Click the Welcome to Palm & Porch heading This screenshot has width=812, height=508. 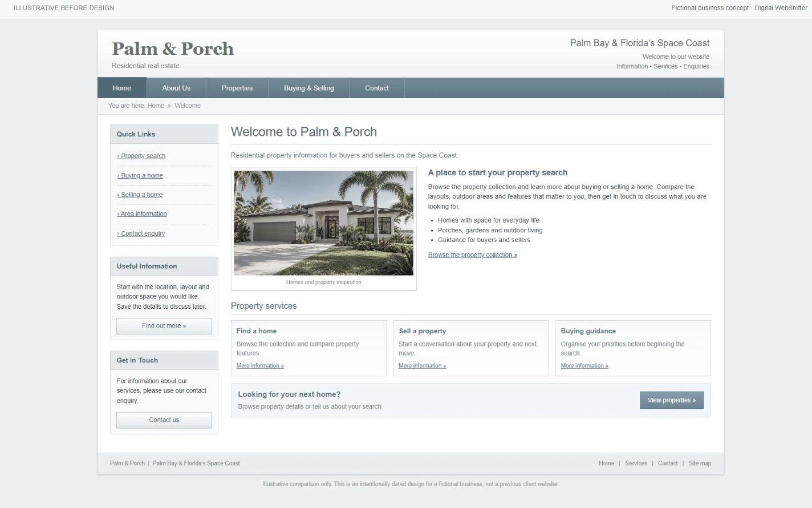304,132
